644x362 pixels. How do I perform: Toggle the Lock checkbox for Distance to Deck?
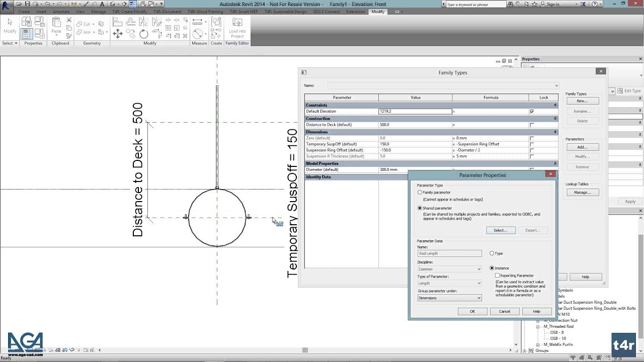point(532,125)
